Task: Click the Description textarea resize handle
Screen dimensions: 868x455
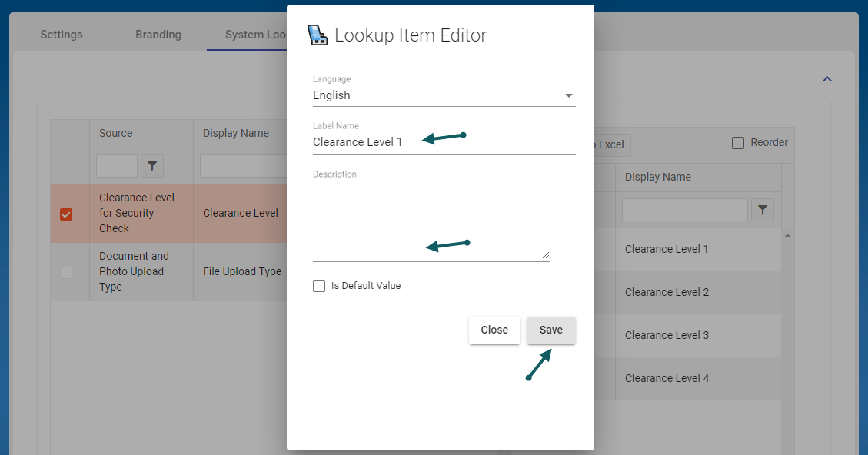Action: tap(546, 254)
